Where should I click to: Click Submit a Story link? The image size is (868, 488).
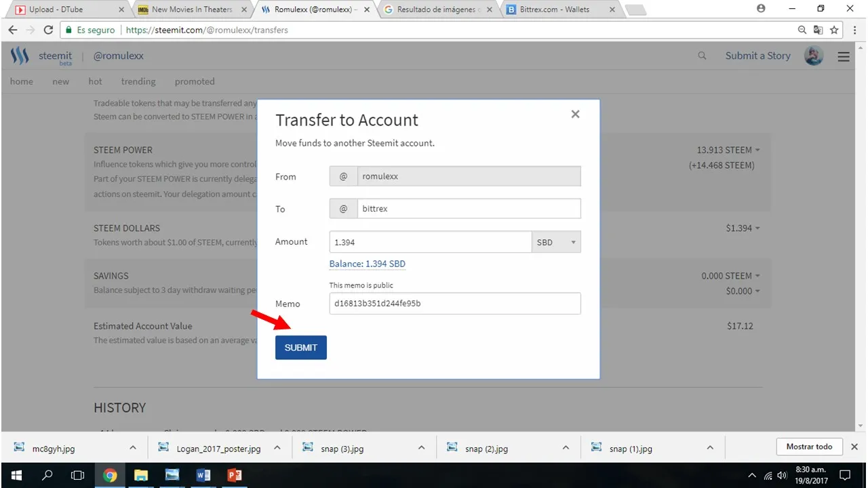tap(758, 56)
